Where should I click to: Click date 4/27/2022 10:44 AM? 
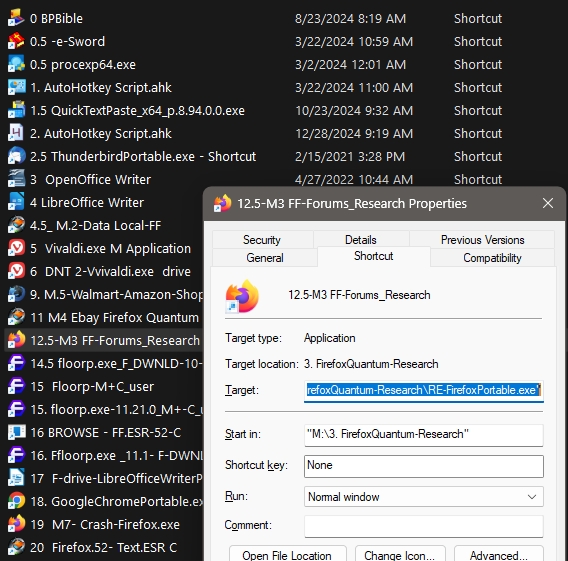[354, 179]
